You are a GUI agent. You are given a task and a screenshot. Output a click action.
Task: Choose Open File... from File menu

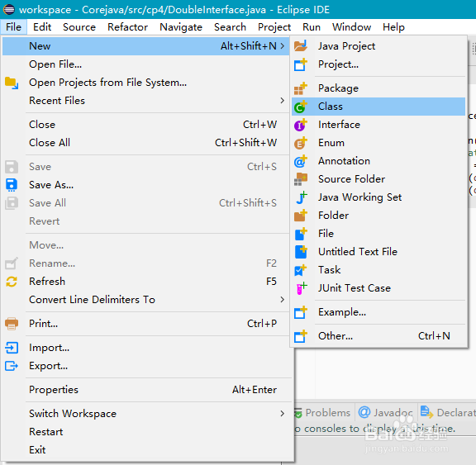(x=145, y=64)
